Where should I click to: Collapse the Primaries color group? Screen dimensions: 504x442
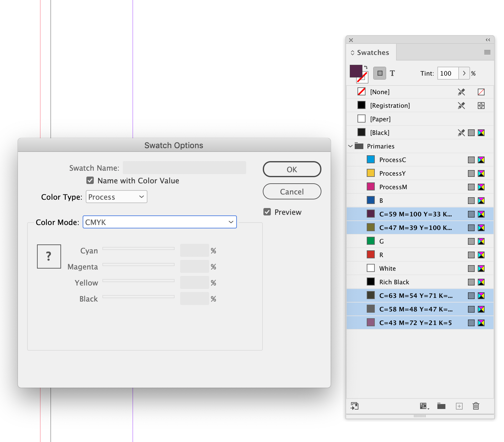pyautogui.click(x=350, y=146)
